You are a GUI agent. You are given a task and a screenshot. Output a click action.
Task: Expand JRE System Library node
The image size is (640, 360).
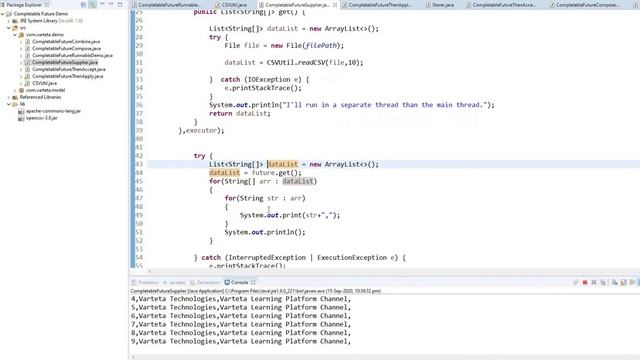tap(9, 21)
